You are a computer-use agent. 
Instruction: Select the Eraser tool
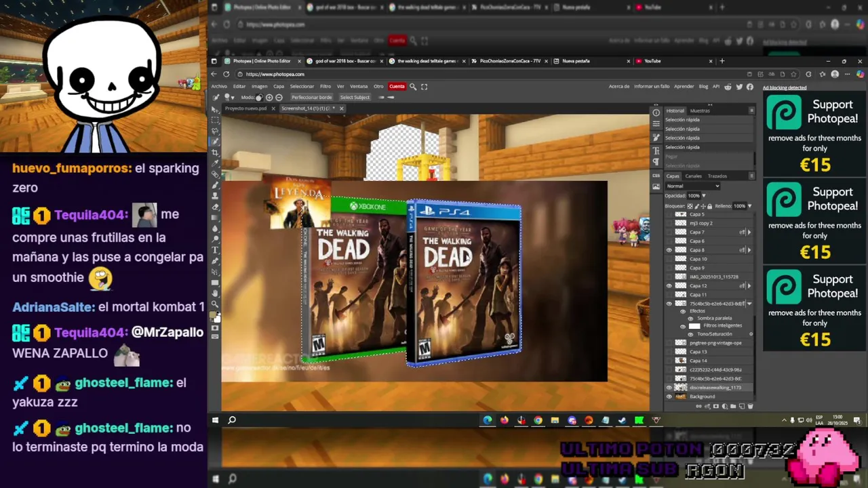215,207
